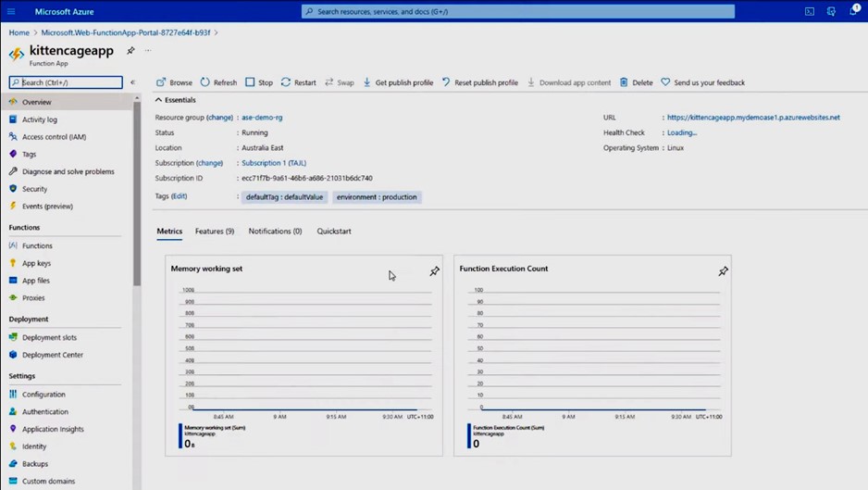The image size is (868, 490).
Task: Pin the Memory working set chart
Action: click(435, 271)
